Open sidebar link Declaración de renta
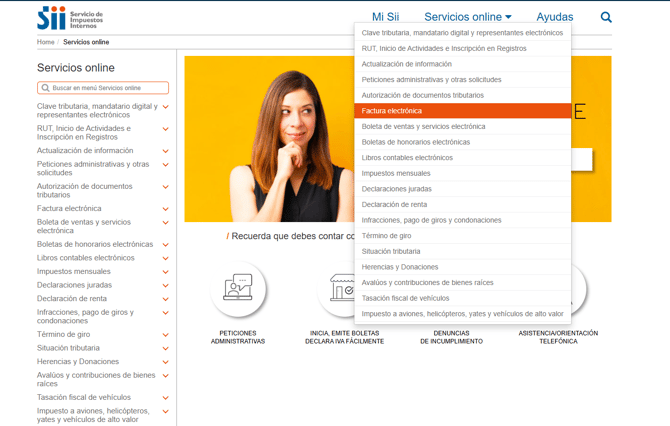Viewport: 670px width, 426px height. pyautogui.click(x=72, y=299)
